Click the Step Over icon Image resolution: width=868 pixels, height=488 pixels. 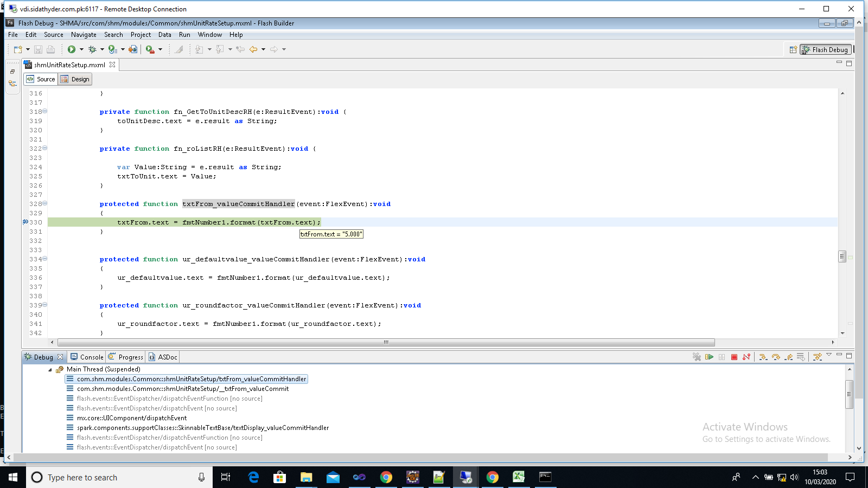coord(776,357)
